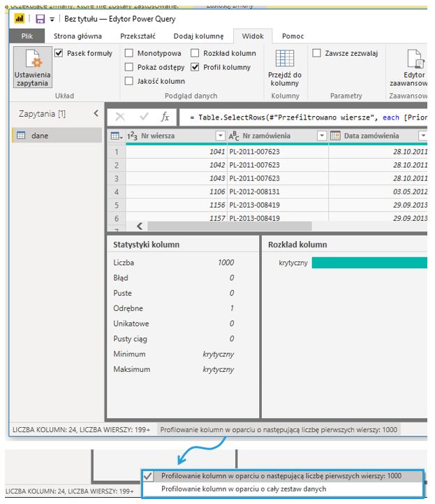Image resolution: width=435 pixels, height=504 pixels.
Task: Open the Nr wiersza column filter dropdown
Action: click(221, 136)
